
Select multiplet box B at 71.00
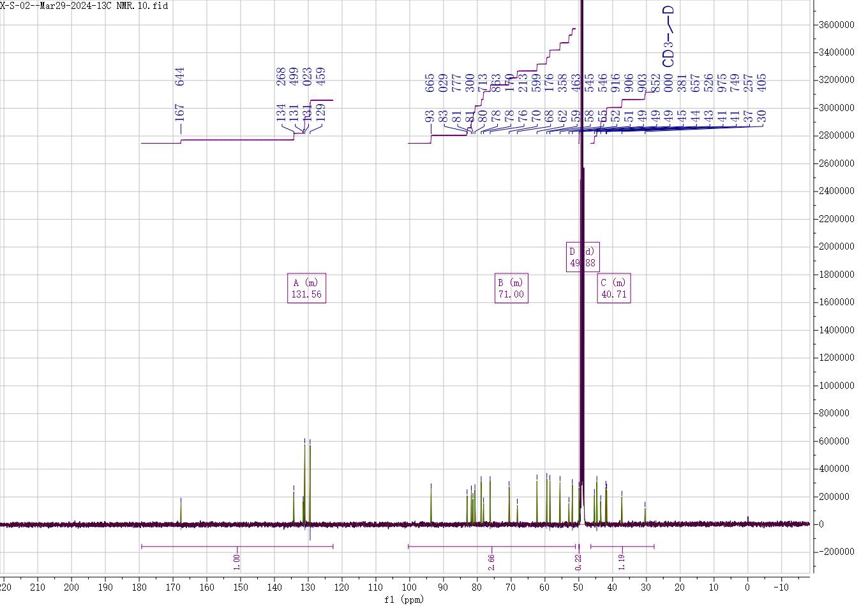[x=511, y=289]
